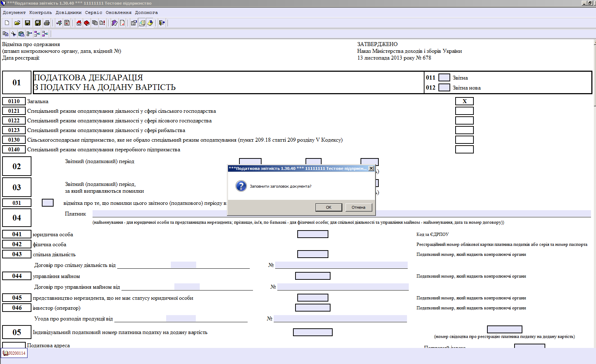Image resolution: width=596 pixels, height=364 pixels.
Task: Print the document using the printer icon
Action: [x=47, y=23]
